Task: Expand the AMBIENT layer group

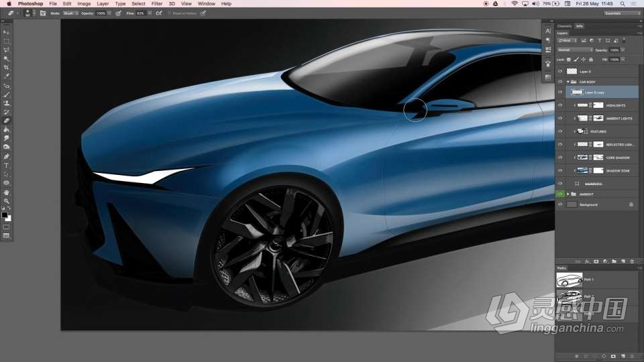Action: [x=568, y=194]
